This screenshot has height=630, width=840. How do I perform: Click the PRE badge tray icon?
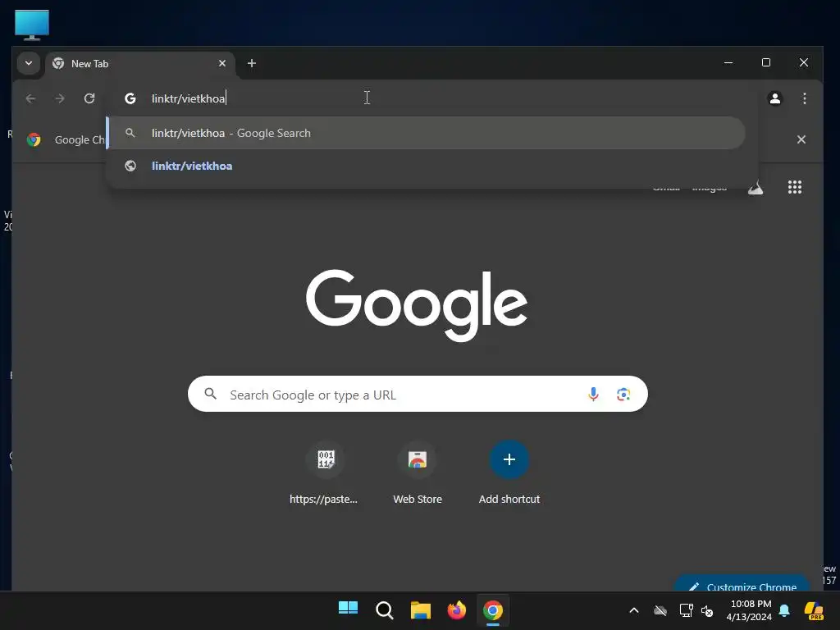(813, 610)
